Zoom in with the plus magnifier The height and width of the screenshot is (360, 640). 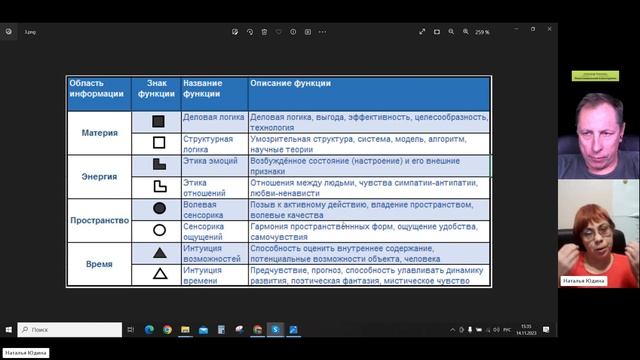point(466,32)
